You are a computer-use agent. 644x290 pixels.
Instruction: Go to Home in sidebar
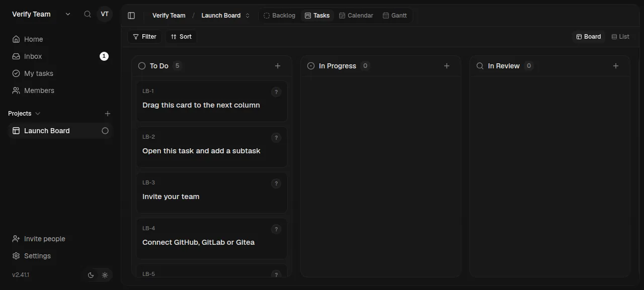pos(60,39)
